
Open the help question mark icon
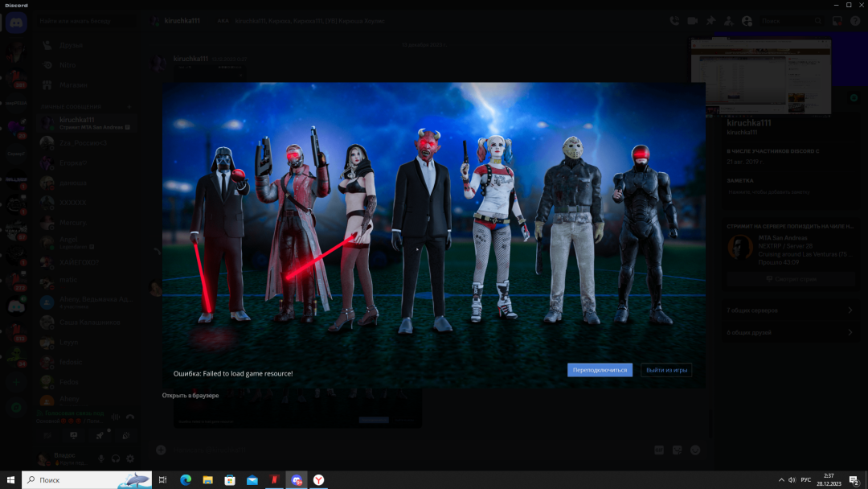855,21
